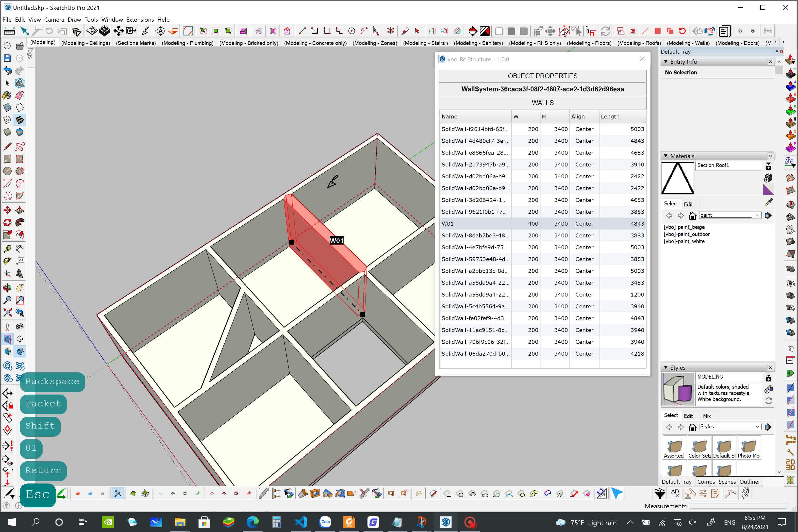Click the Save floppy disk icon
The height and width of the screenshot is (532, 798).
tap(7, 58)
